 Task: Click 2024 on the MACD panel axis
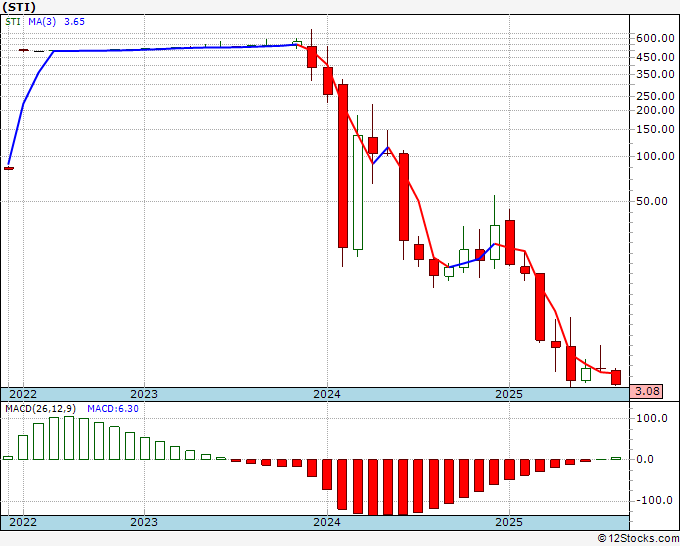(x=327, y=522)
